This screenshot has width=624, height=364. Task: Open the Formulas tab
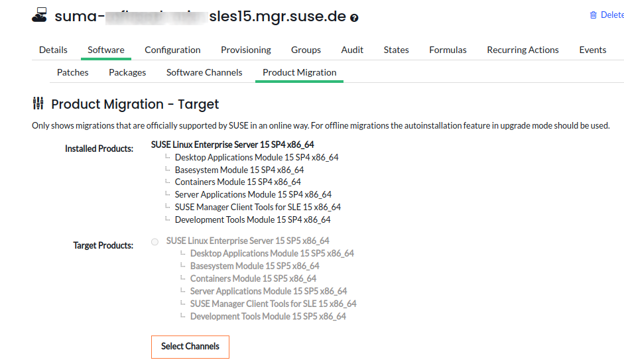pos(448,50)
